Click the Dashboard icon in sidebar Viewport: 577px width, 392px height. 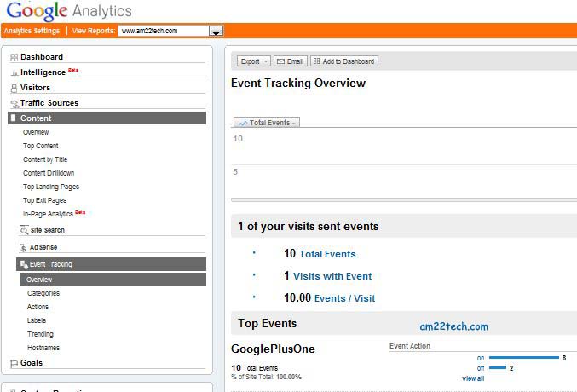(x=14, y=57)
